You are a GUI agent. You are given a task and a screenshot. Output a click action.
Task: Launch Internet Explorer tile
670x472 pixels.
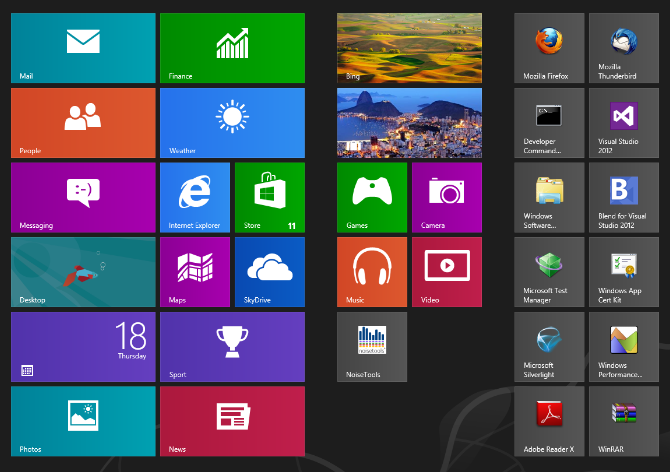(195, 197)
